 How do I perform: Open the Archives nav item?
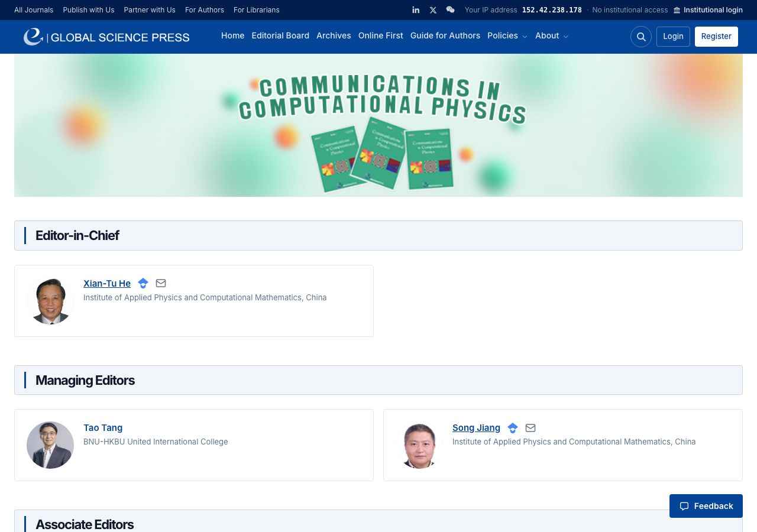334,36
